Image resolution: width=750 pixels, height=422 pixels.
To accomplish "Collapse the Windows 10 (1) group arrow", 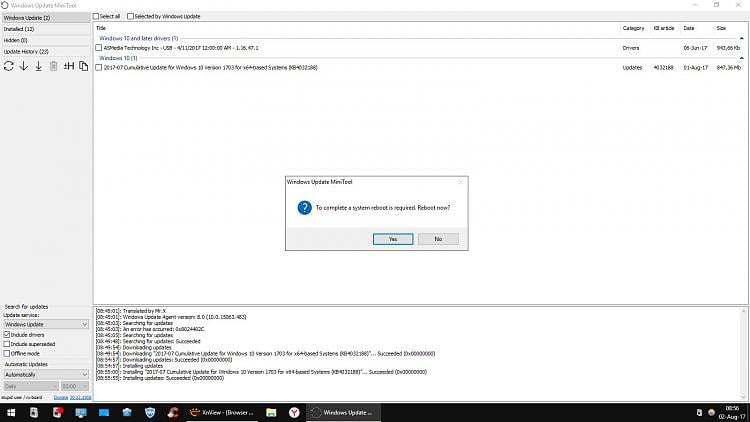I will (x=741, y=58).
